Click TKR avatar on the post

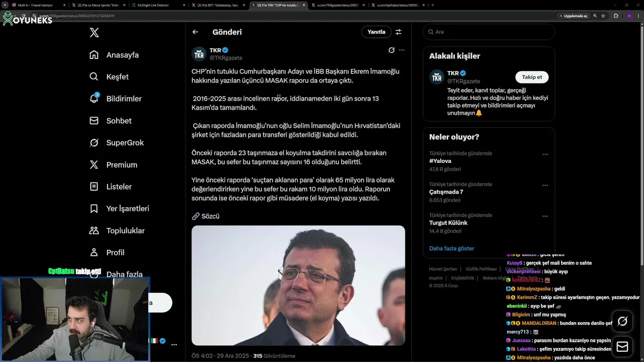click(199, 54)
